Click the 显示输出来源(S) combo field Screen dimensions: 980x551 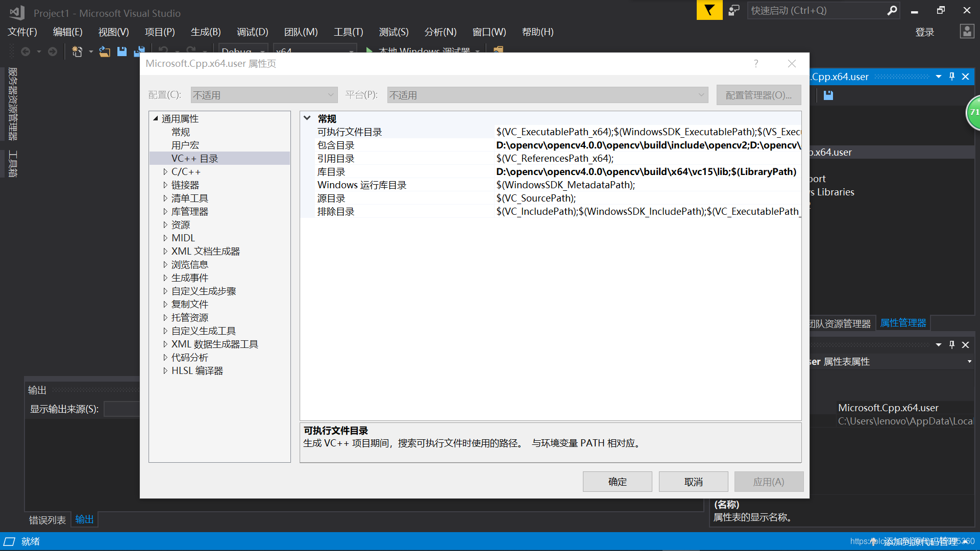pyautogui.click(x=121, y=409)
